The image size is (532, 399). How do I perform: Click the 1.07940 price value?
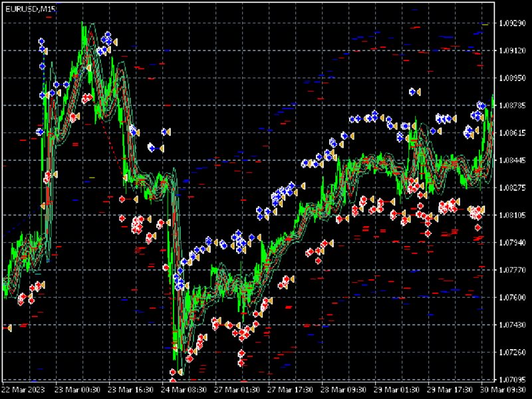(512, 243)
